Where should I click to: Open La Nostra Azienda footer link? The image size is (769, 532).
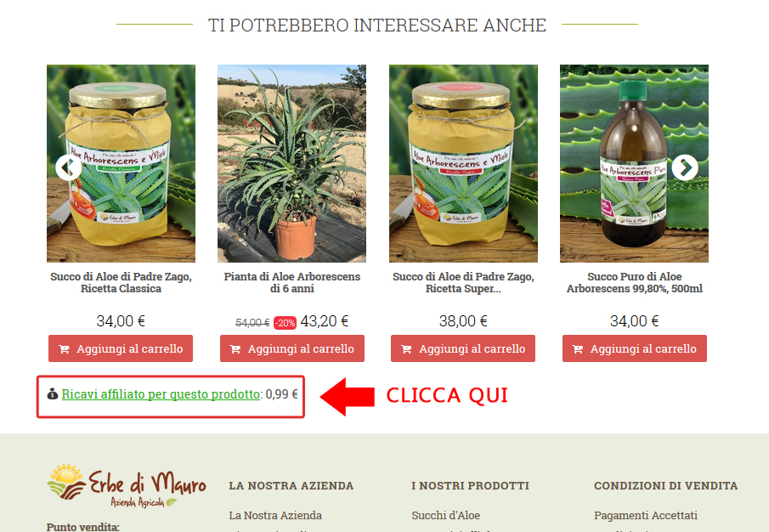[275, 515]
